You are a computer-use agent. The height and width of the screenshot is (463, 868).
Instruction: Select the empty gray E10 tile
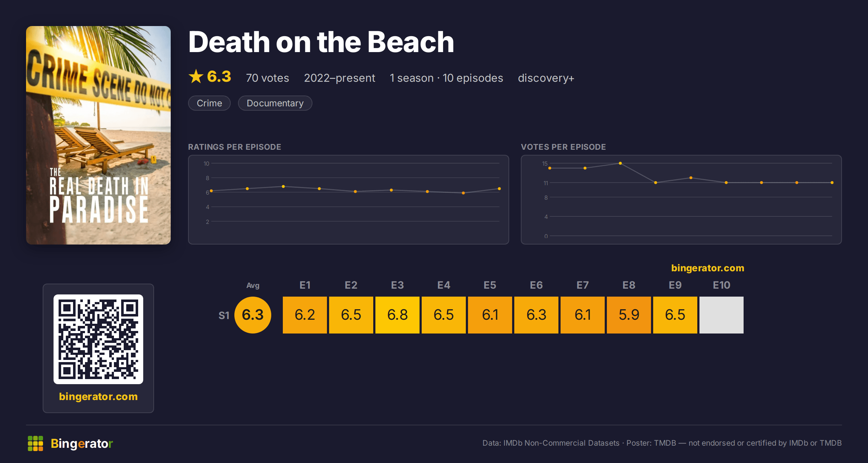pyautogui.click(x=722, y=315)
